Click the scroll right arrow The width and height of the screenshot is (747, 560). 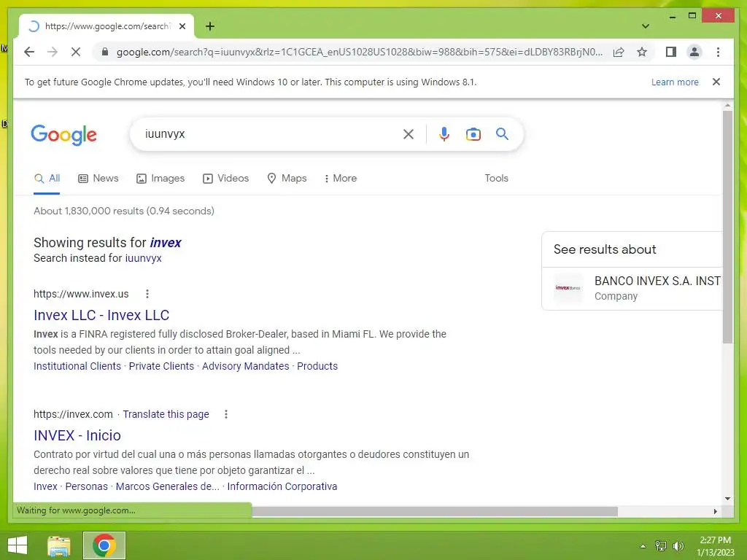tap(715, 511)
